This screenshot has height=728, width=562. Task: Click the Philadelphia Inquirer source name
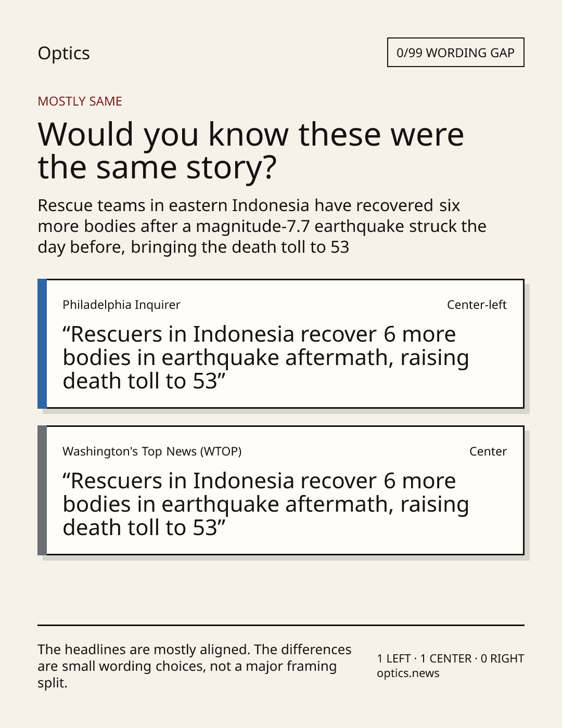(121, 305)
